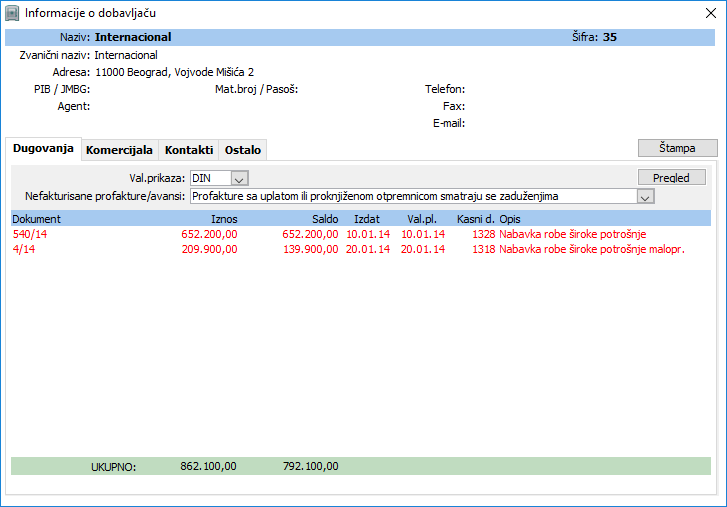Select document row 4/14
The width and height of the screenshot is (727, 507).
click(361, 249)
